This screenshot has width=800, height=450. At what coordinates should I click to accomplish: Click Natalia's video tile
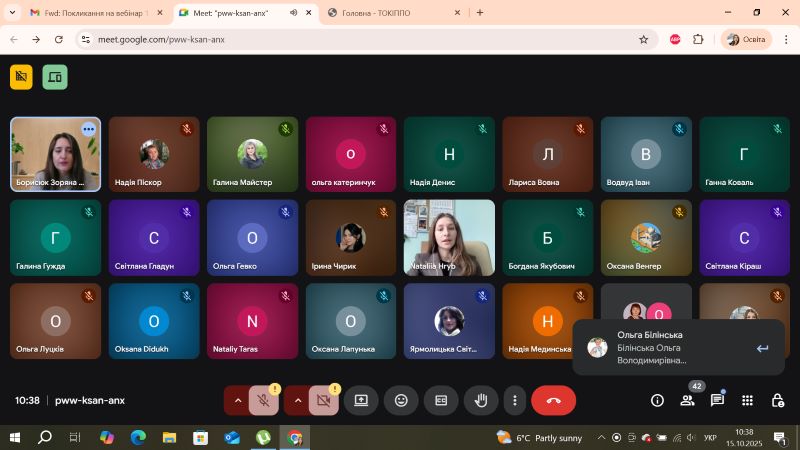pos(449,237)
